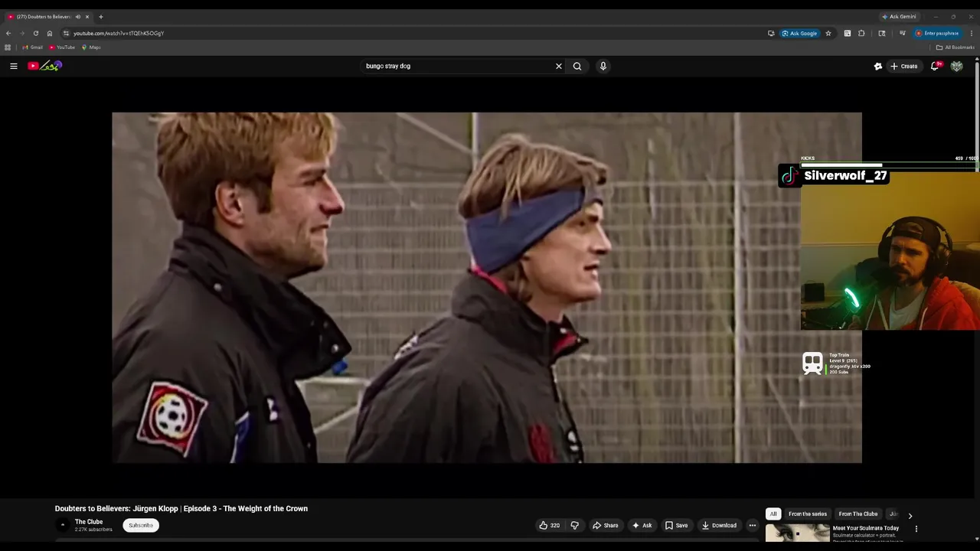980x551 pixels.
Task: Click Enter passphrase profile button
Action: pos(937,33)
